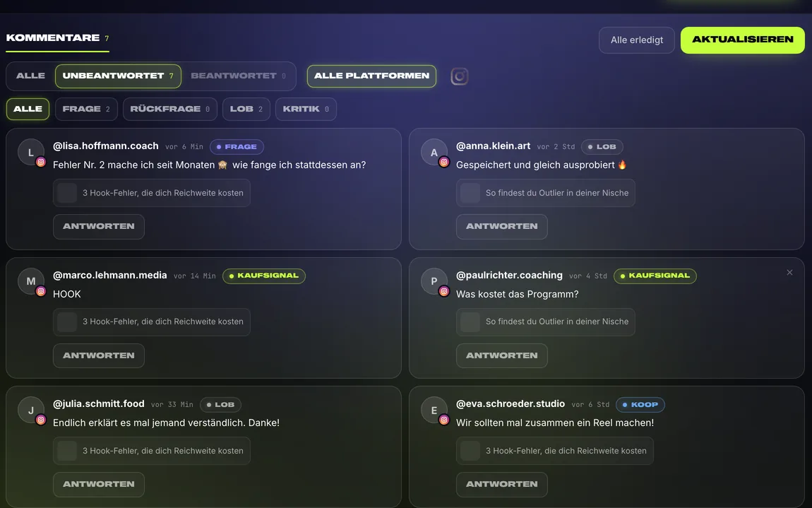Screen dimensions: 812x508
Task: Open the @marco.lehmann.media username
Action: (109, 276)
